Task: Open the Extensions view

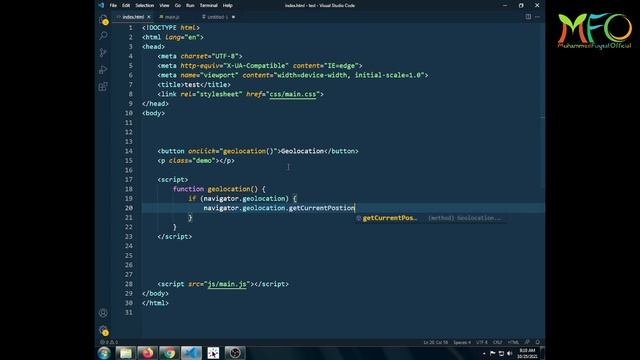Action: point(103,86)
